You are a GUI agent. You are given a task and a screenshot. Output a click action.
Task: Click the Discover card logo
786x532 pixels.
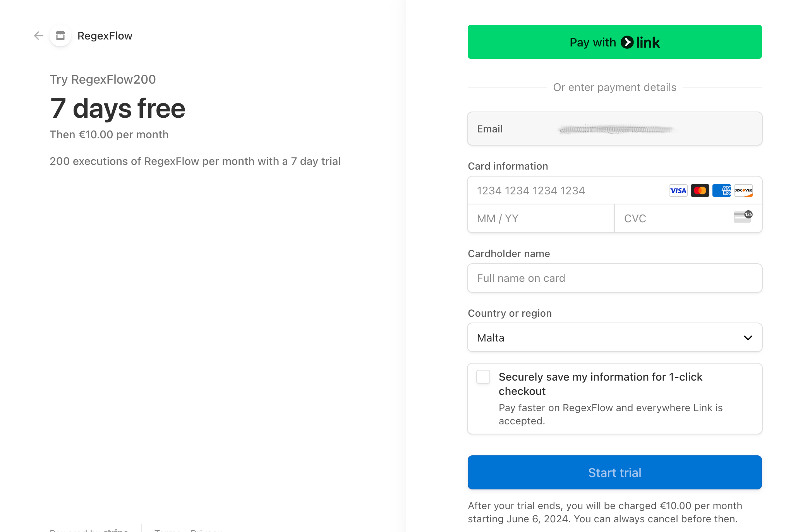[x=743, y=190]
